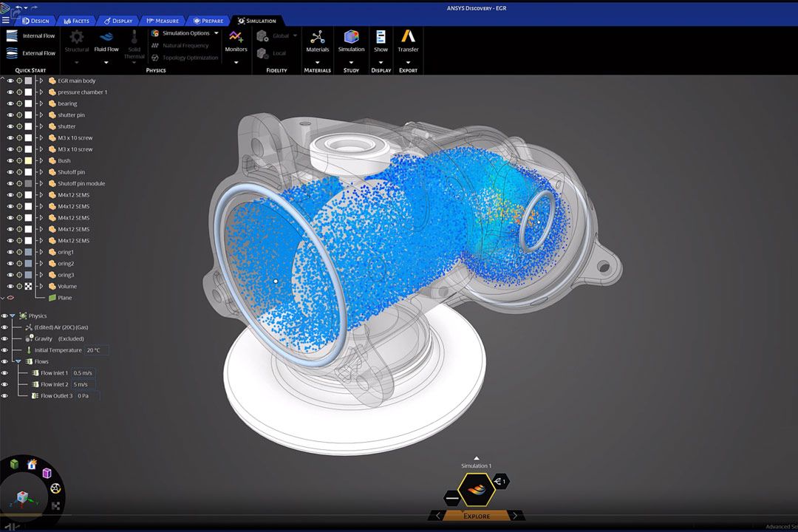
Task: Expand the EGR main body tree node
Action: [41, 81]
